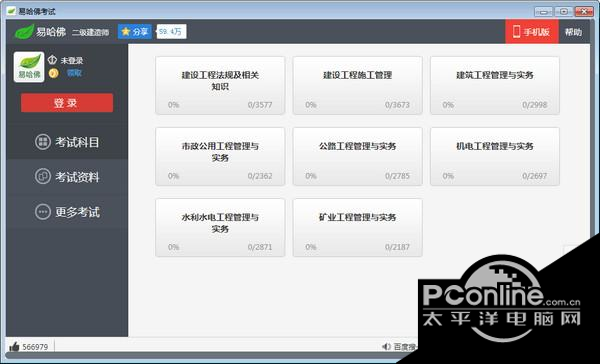Click the 更多考试 ellipsis icon

(x=43, y=212)
